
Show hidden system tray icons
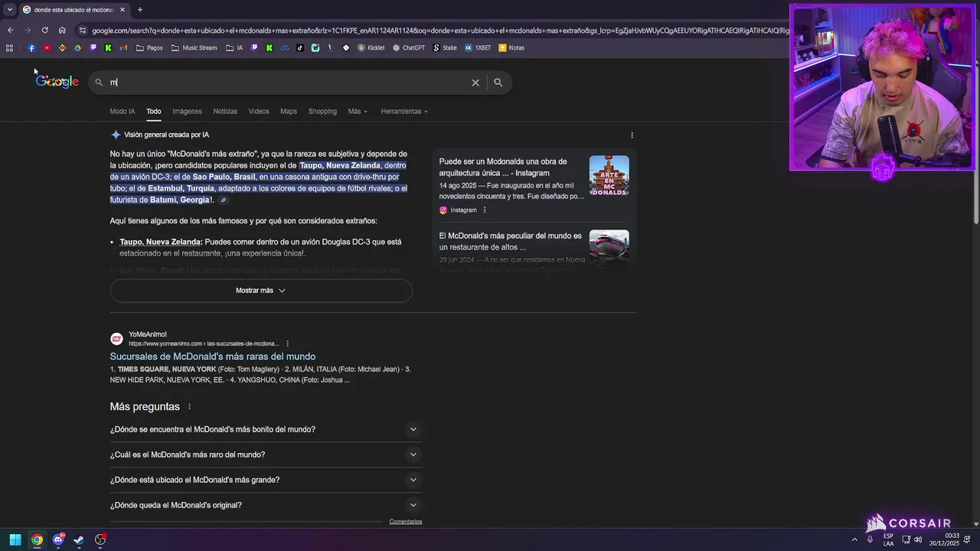pyautogui.click(x=855, y=540)
